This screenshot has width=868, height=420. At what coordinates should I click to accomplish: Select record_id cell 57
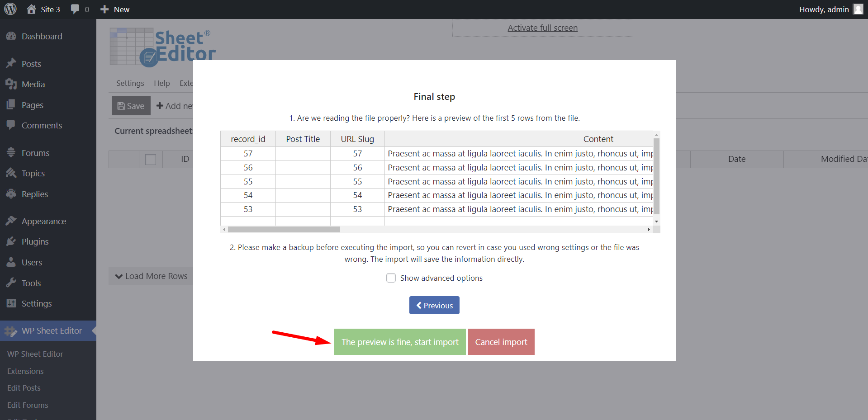pyautogui.click(x=248, y=154)
